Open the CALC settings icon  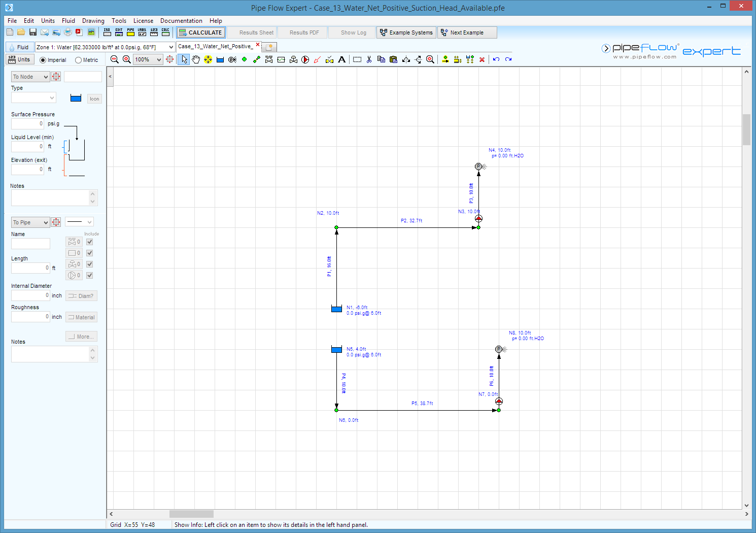[165, 32]
